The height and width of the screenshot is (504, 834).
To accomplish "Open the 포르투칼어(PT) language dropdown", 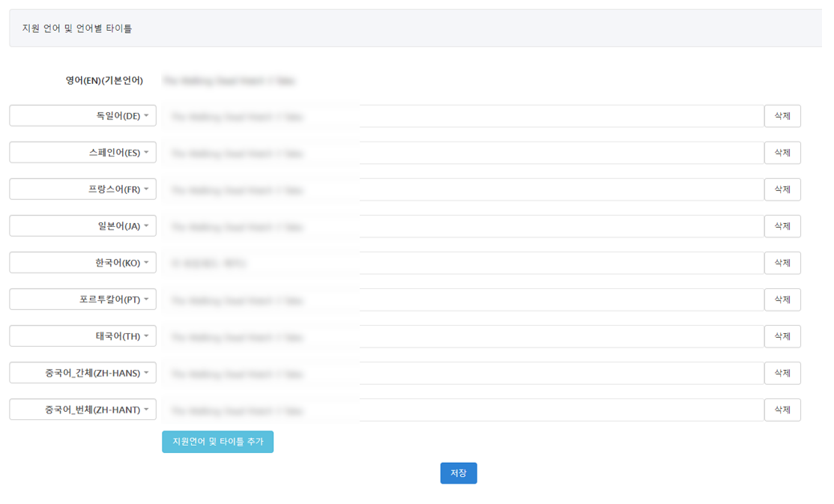I will coord(83,300).
